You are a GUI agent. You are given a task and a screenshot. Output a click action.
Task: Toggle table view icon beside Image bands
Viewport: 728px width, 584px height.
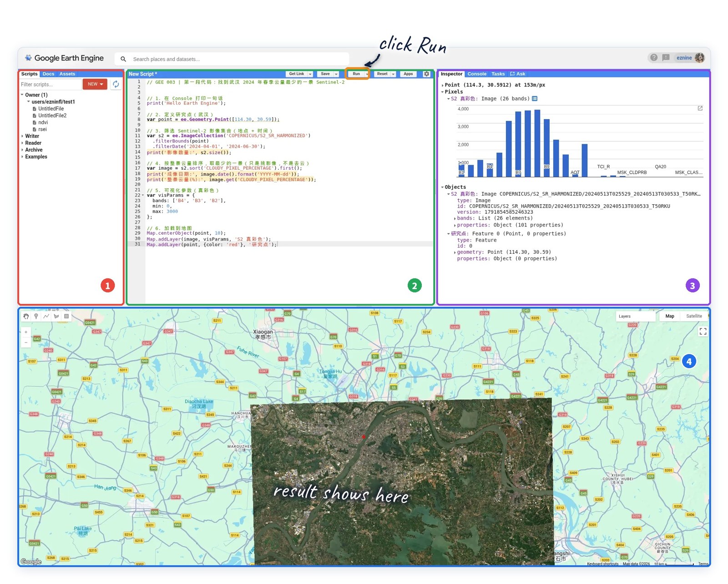pos(535,99)
